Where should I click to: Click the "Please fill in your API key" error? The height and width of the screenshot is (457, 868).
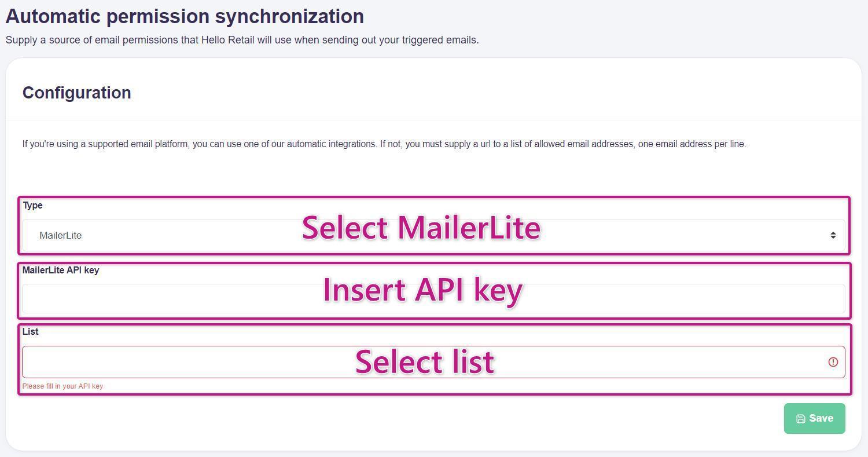click(x=62, y=386)
